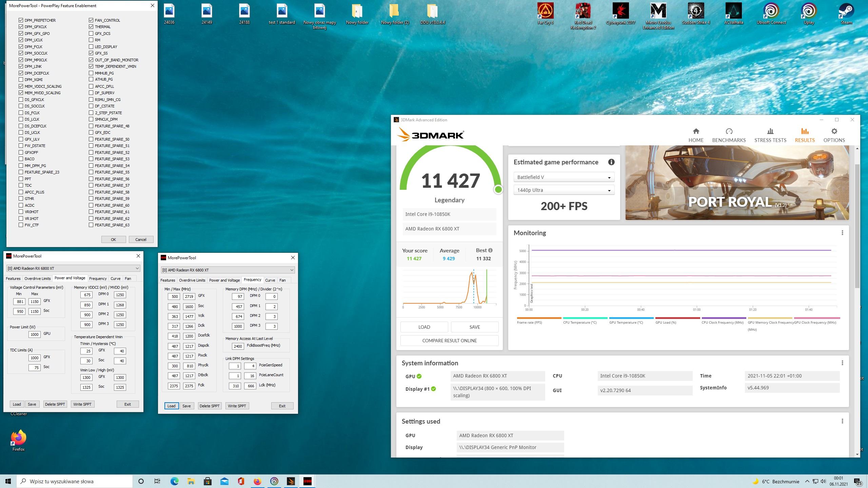This screenshot has height=488, width=868.
Task: Open the Task View taskbar button
Action: pyautogui.click(x=157, y=481)
